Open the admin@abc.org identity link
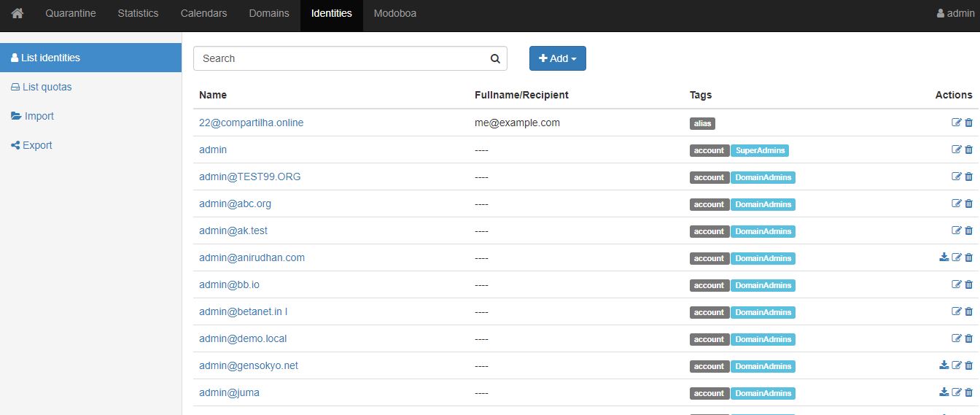Screen dimensions: 980x415 pyautogui.click(x=235, y=203)
